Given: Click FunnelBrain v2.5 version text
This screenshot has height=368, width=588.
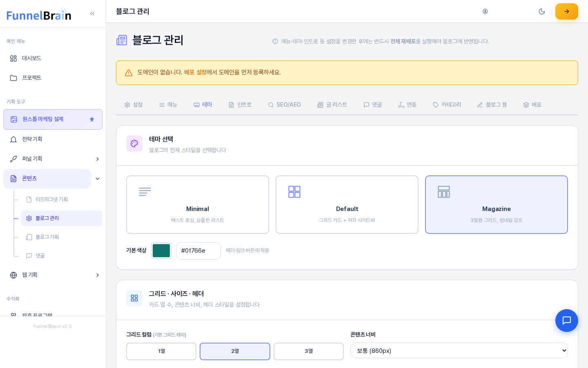Looking at the screenshot, I should pos(53,326).
